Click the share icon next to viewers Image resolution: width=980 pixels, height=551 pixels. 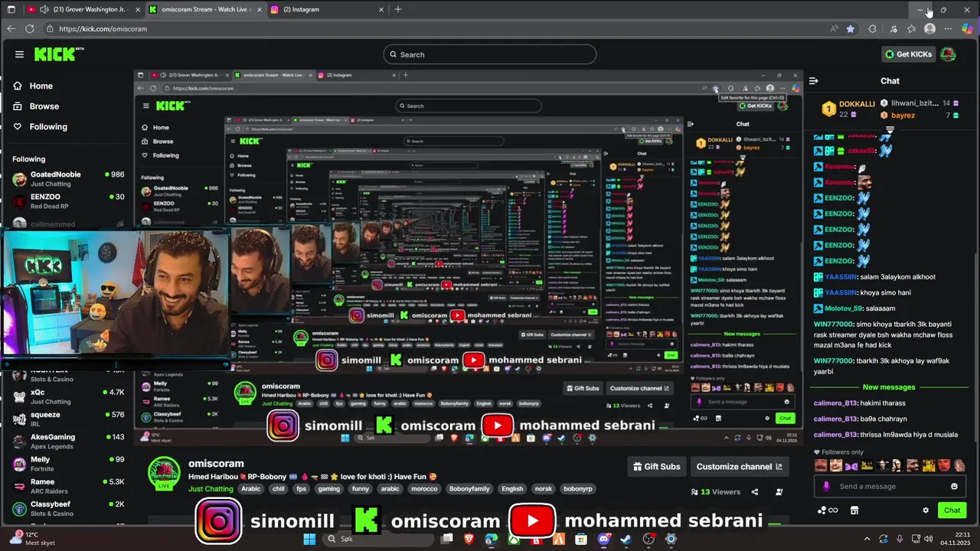755,492
